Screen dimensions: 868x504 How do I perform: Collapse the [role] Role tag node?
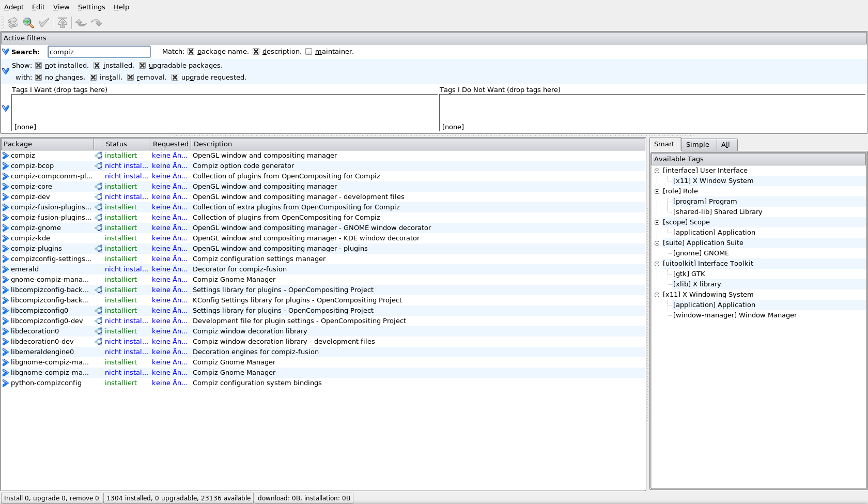(x=657, y=191)
